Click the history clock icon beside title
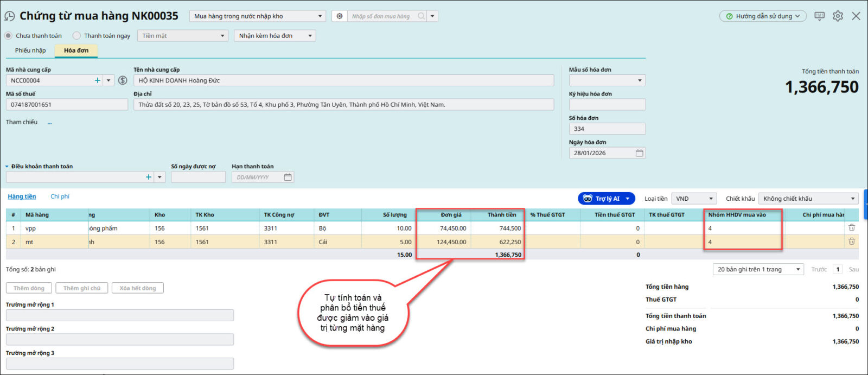Image resolution: width=868 pixels, height=375 pixels. 9,16
